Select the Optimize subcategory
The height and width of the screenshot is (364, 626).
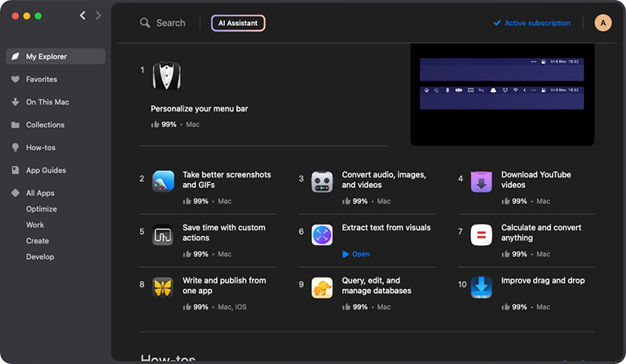coord(42,209)
